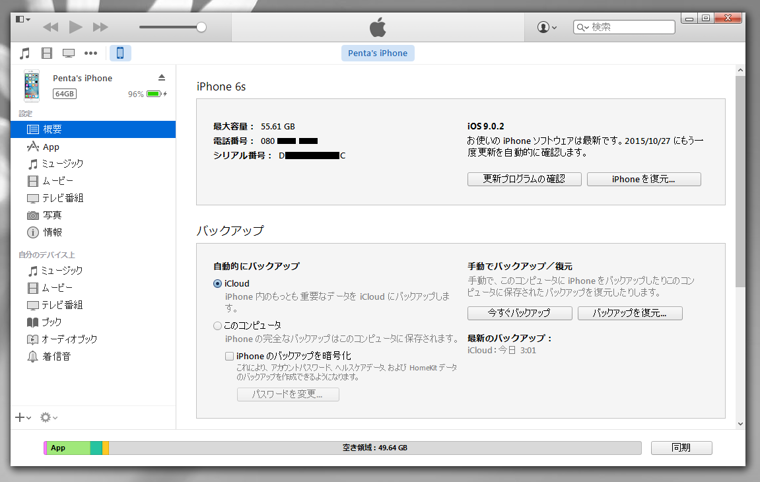
Task: Click the scrollbar up arrow
Action: [x=740, y=70]
